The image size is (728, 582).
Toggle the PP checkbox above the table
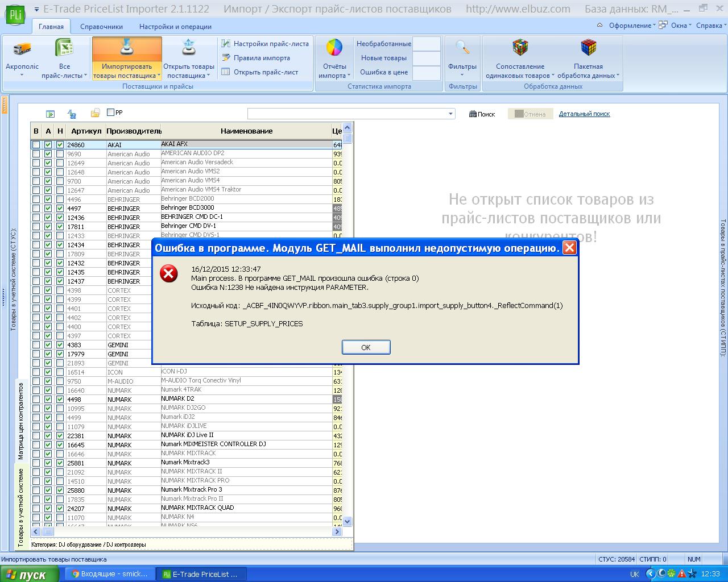tap(111, 113)
